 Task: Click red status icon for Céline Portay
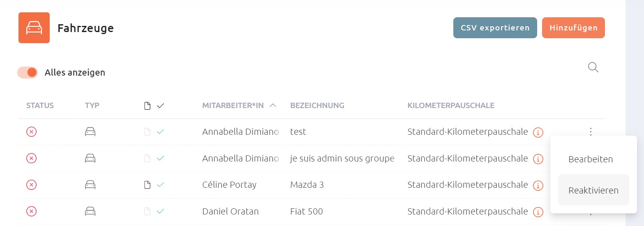[x=32, y=185]
